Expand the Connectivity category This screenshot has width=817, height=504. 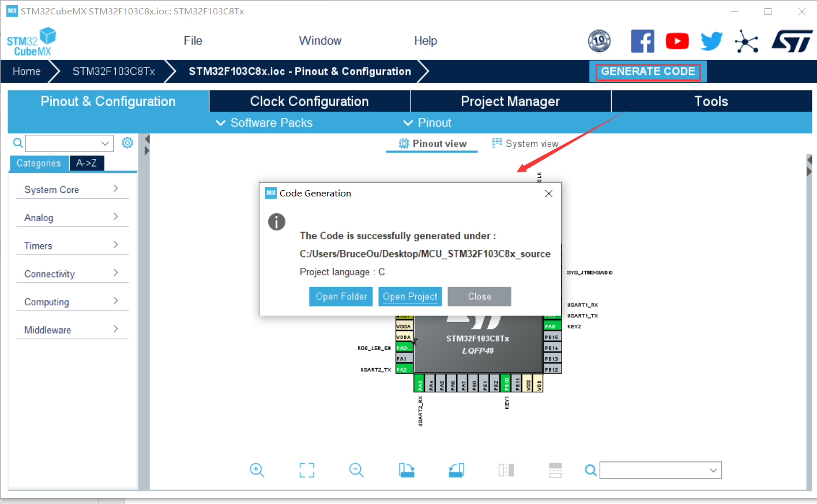[72, 274]
